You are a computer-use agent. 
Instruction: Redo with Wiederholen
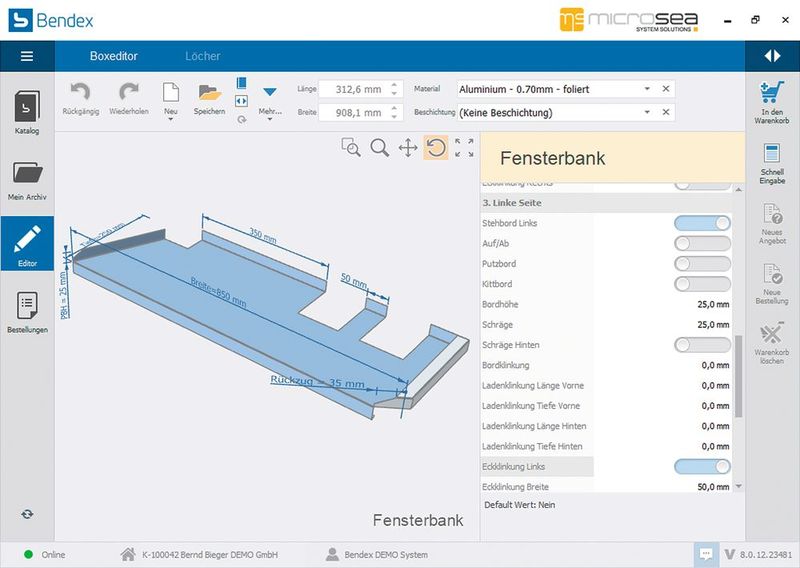(x=129, y=99)
